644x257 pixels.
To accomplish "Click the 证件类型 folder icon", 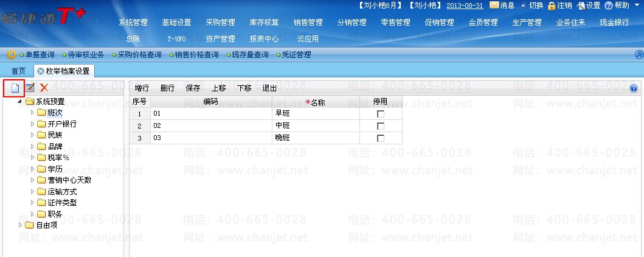I will click(x=41, y=203).
